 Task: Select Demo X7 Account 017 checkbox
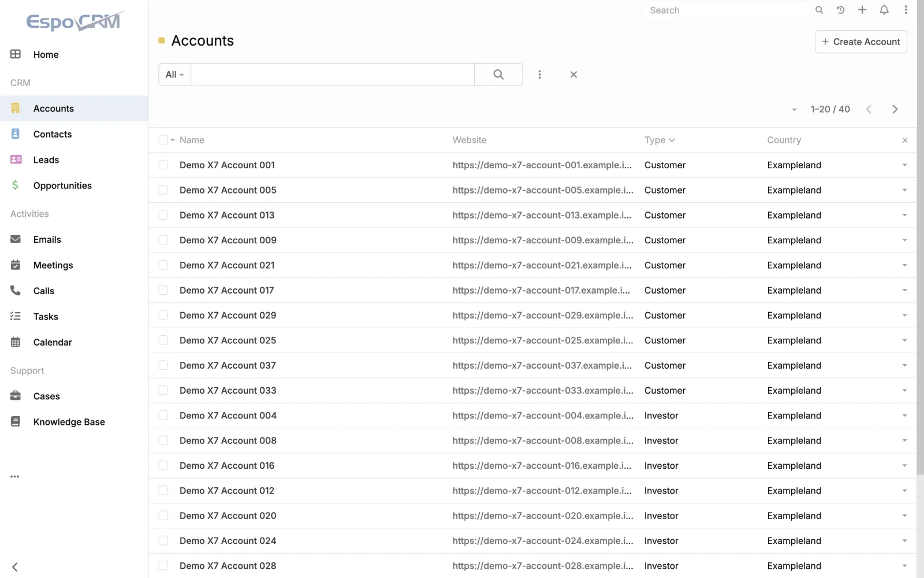click(x=163, y=290)
